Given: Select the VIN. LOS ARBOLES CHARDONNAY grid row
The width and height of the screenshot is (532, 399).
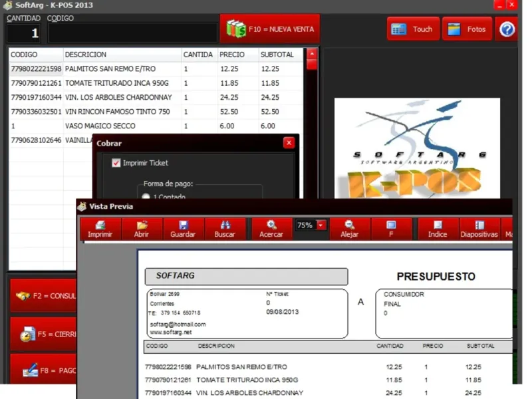Looking at the screenshot, I should (156, 97).
